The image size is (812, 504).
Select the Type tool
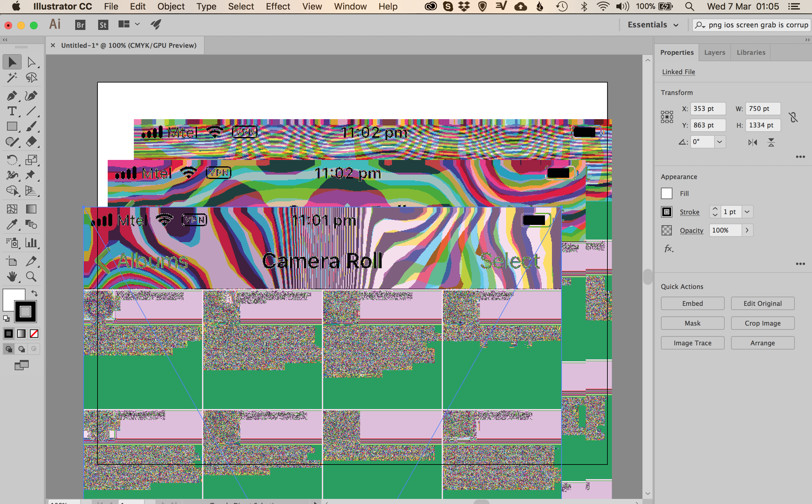(12, 111)
